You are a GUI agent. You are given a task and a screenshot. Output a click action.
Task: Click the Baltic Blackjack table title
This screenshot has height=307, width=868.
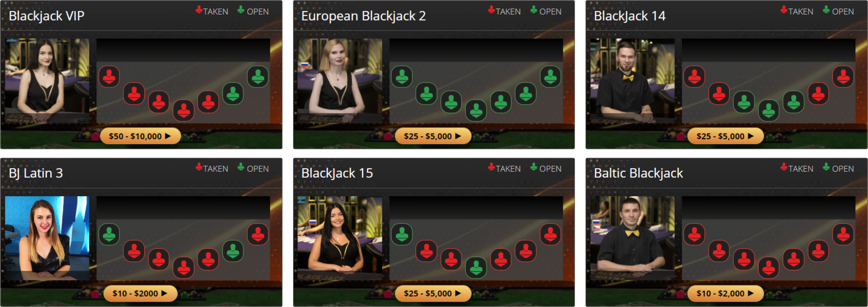pyautogui.click(x=638, y=173)
